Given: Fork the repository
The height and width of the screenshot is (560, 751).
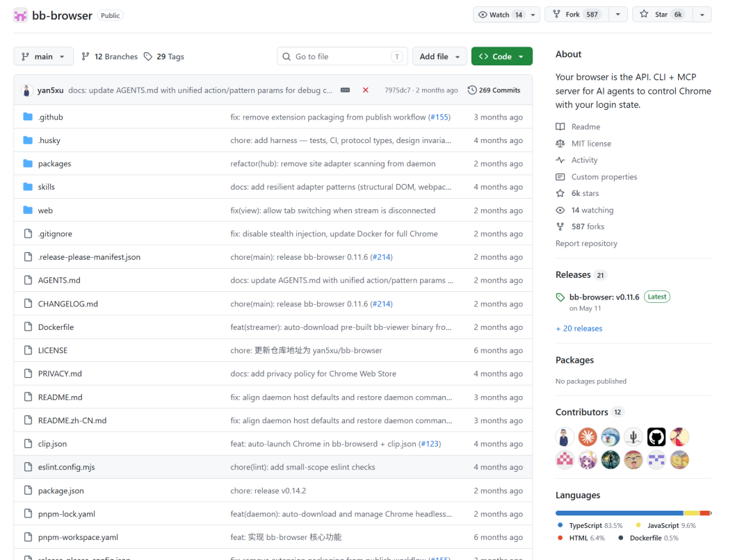Looking at the screenshot, I should point(577,15).
